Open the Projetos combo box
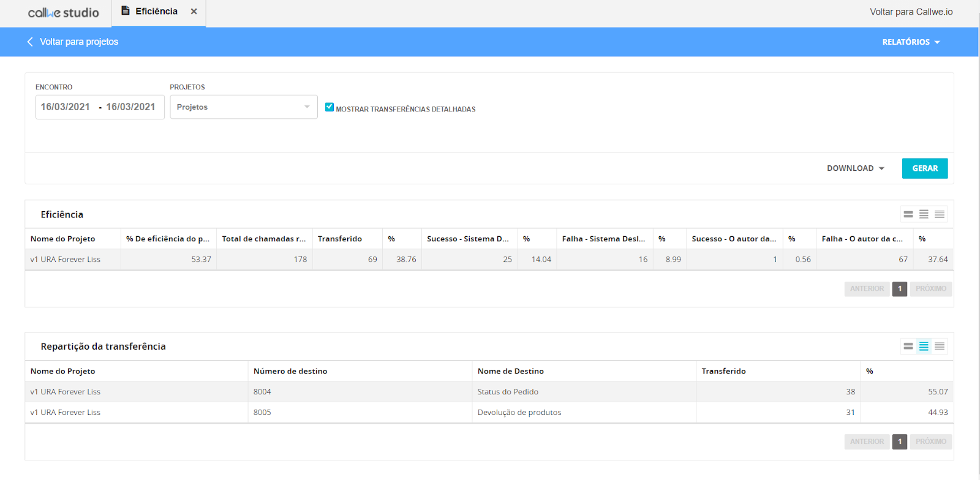 click(244, 107)
